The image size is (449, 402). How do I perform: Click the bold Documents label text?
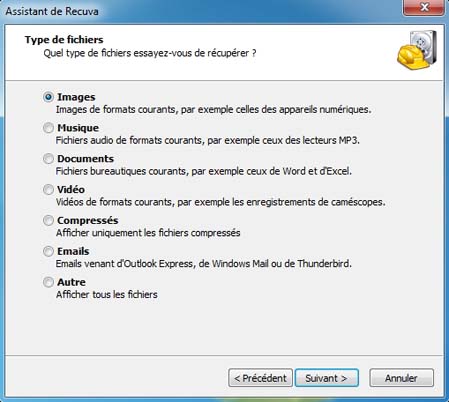pos(86,159)
